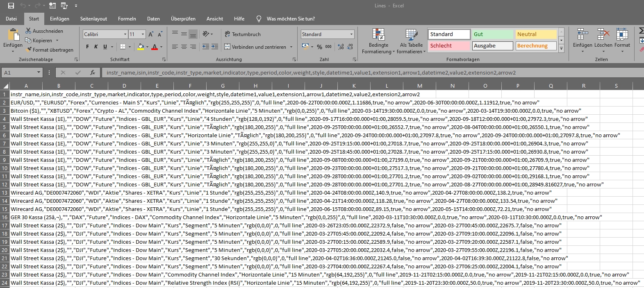This screenshot has height=288, width=644.
Task: Apply Gut cell style
Action: 492,34
